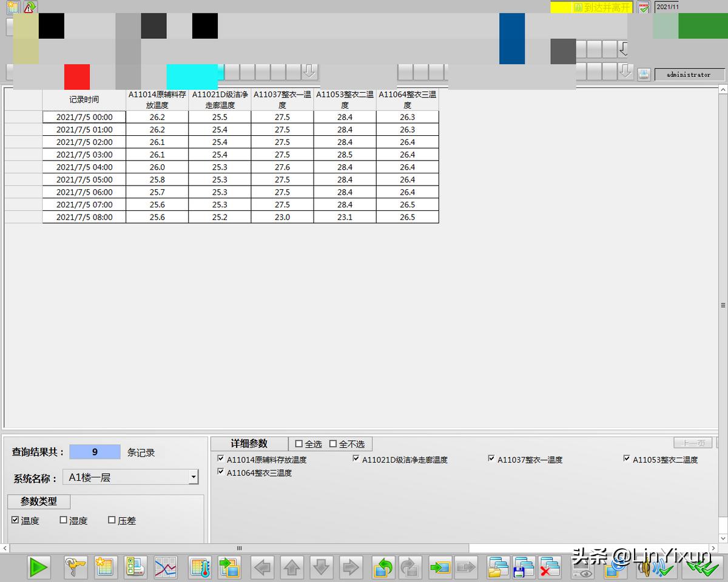Click the printer icon beside administrator
728x582 pixels.
(x=644, y=74)
